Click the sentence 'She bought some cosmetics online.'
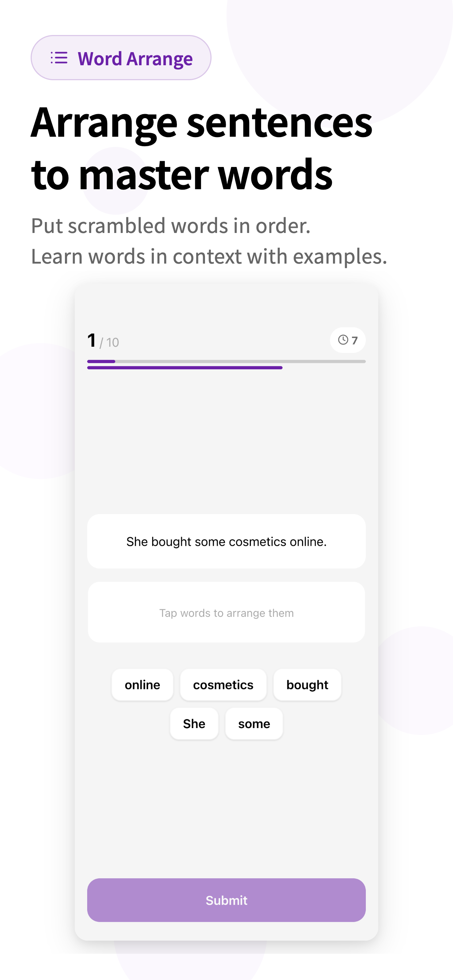453x980 pixels. click(226, 541)
